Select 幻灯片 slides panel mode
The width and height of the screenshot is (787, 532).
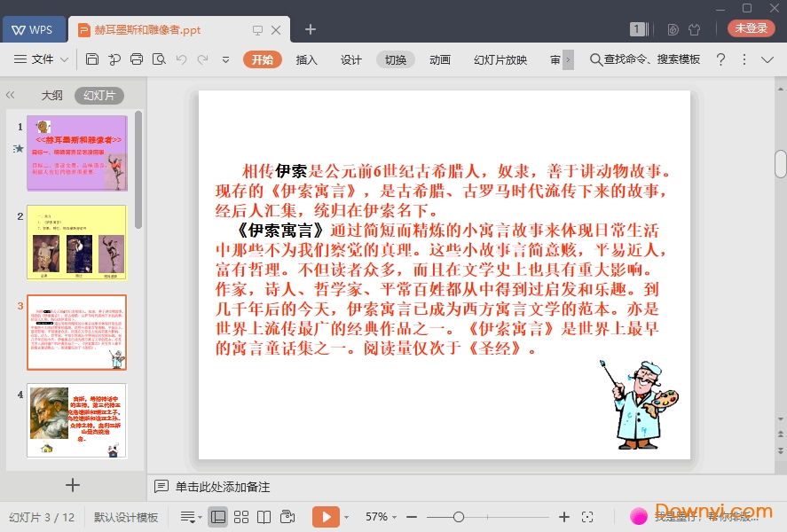click(x=98, y=96)
